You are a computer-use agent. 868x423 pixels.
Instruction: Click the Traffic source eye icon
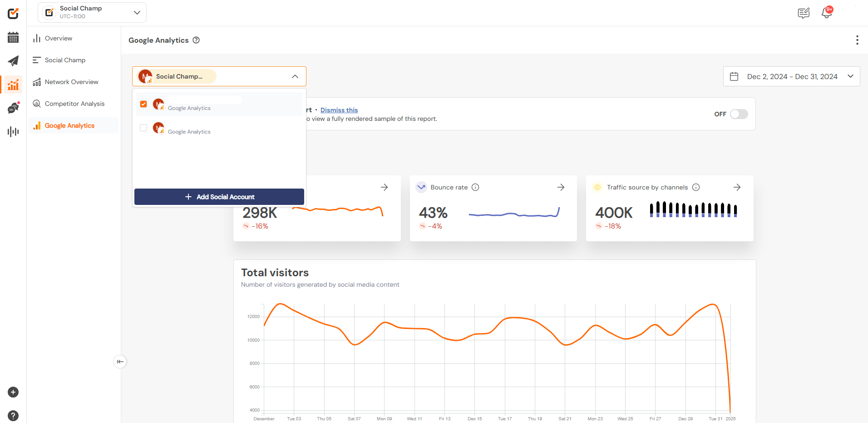[597, 187]
